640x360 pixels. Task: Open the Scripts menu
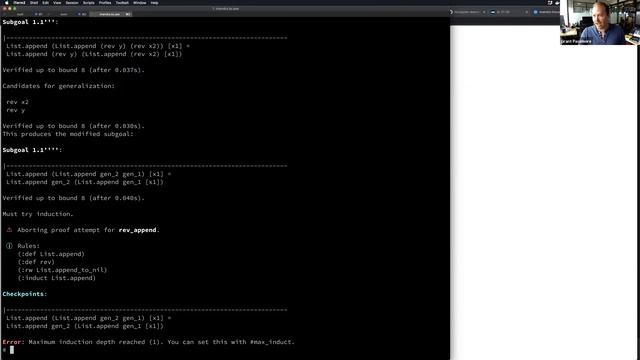pyautogui.click(x=89, y=2)
